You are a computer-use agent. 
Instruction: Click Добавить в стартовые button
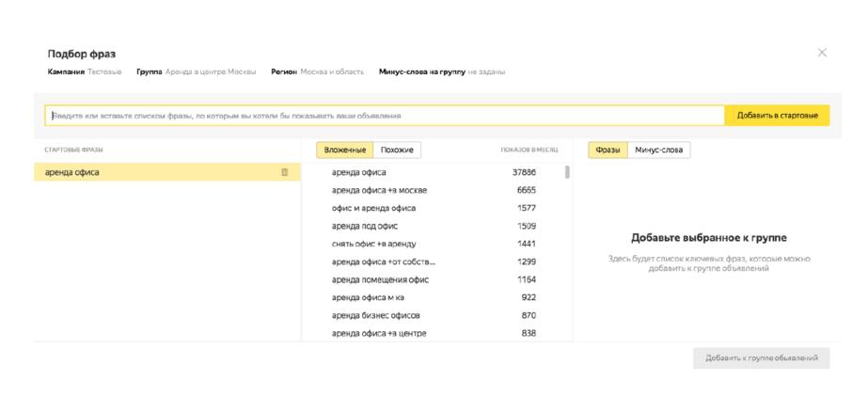pos(777,116)
